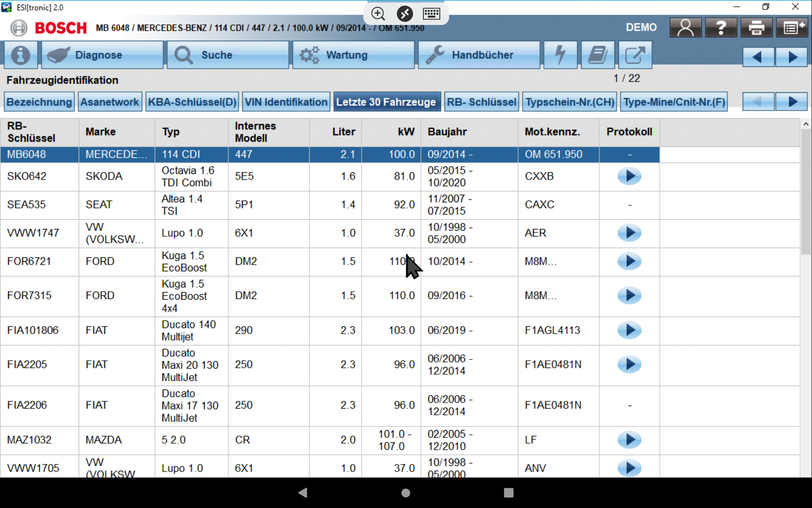Show the on-screen keyboard icon

point(431,14)
